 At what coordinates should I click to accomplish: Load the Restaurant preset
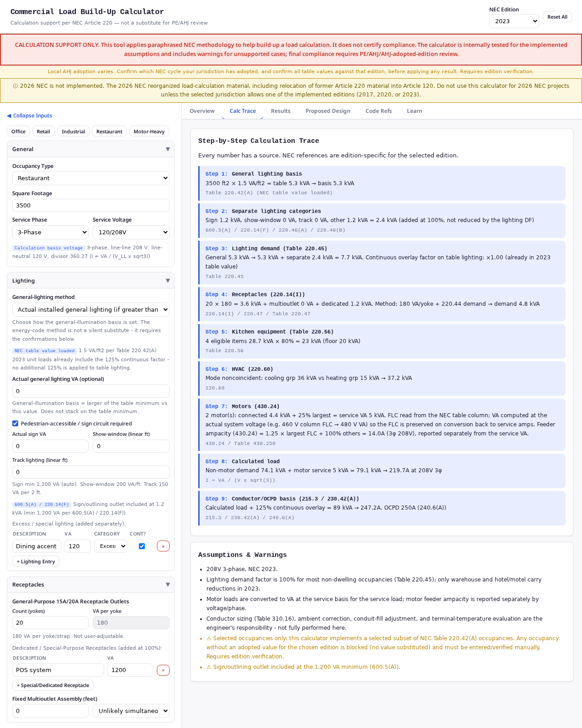(109, 131)
